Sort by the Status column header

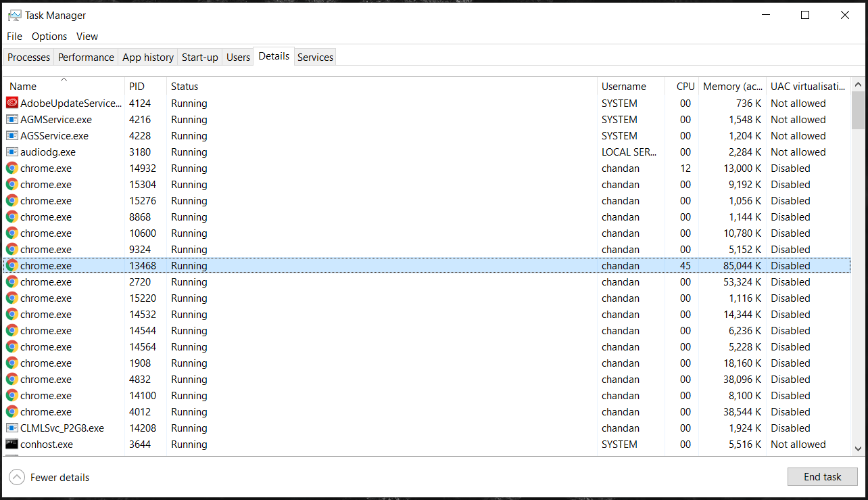[382, 86]
